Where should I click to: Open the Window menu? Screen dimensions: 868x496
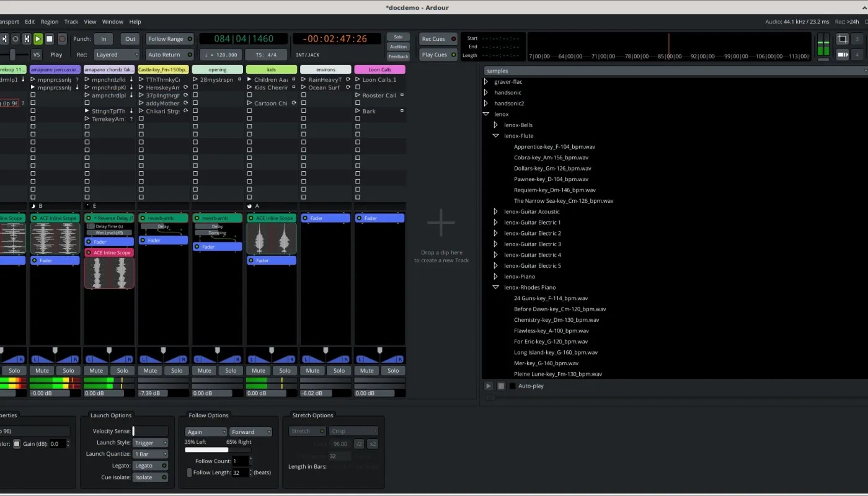click(113, 22)
